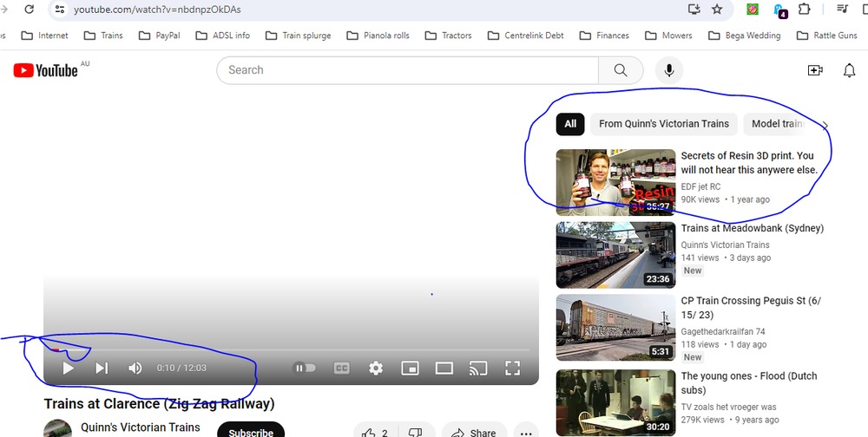The image size is (868, 437).
Task: Click the YouTube search field
Action: click(x=407, y=70)
